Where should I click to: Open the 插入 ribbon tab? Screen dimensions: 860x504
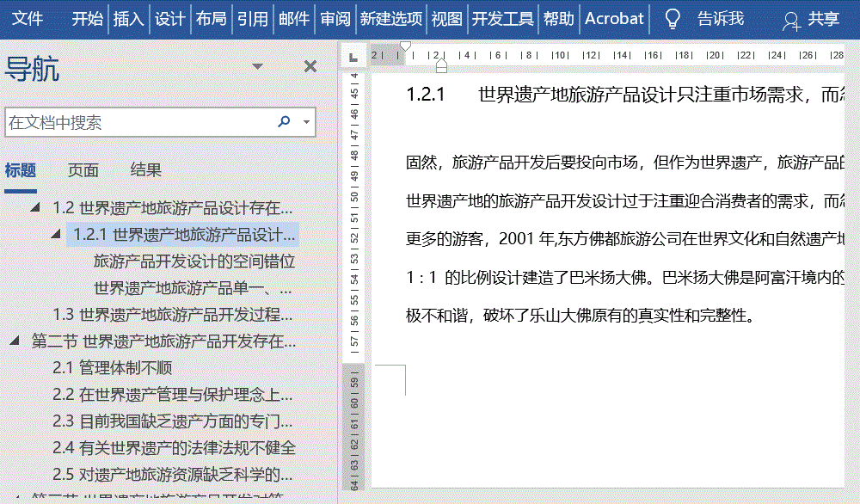(x=127, y=17)
